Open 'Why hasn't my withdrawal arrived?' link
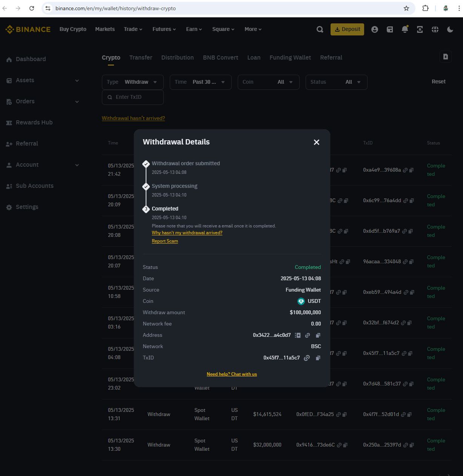Screen dimensions: 463x476 [x=187, y=233]
